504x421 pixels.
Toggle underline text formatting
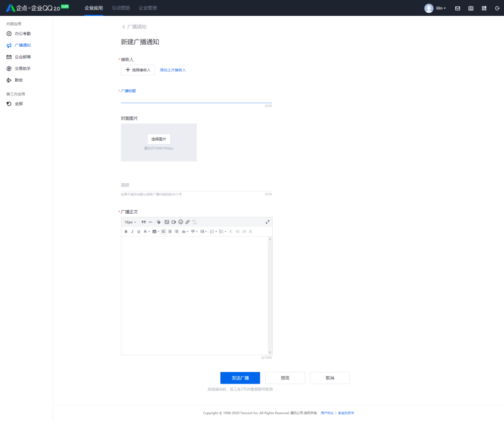point(139,231)
